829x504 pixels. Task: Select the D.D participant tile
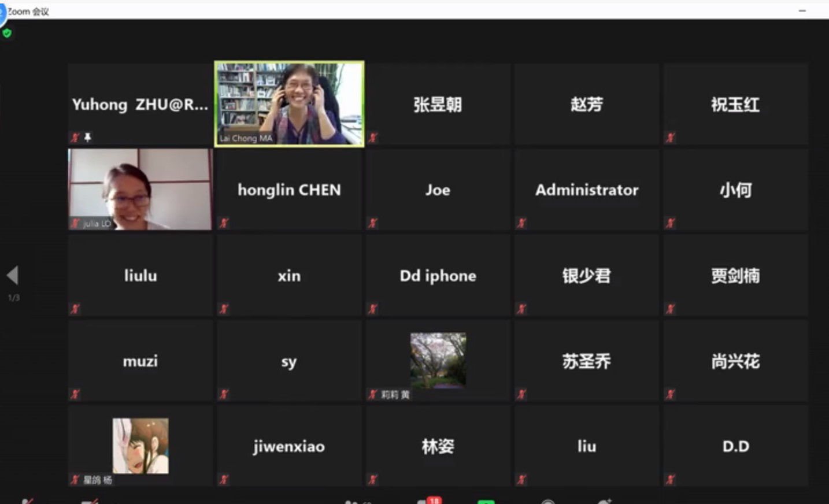[735, 446]
